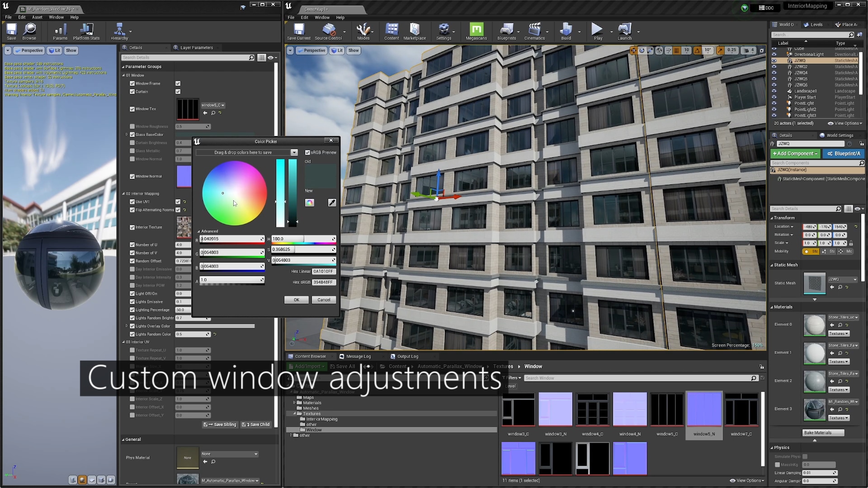
Task: Open the Megascans panel from the toolbar
Action: pos(476,30)
